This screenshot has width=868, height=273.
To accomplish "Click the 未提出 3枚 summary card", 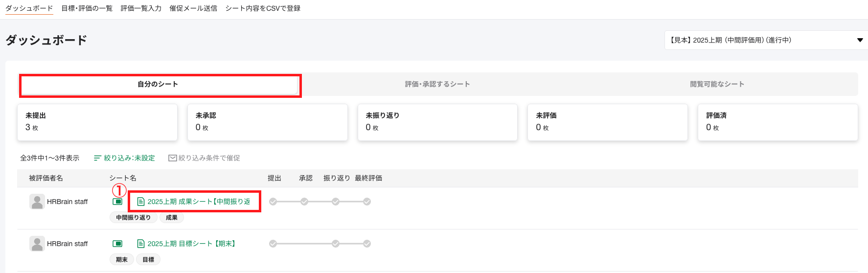I will click(x=97, y=122).
